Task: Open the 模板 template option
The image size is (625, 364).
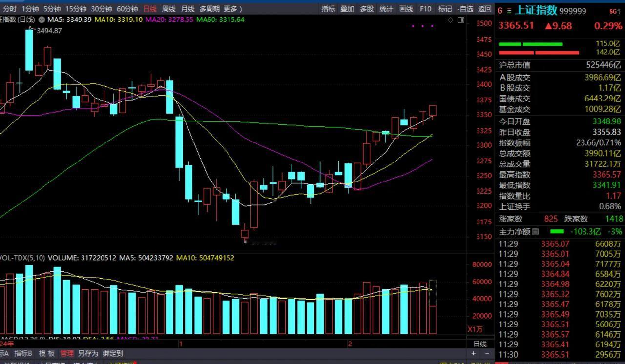Action: coord(47,353)
